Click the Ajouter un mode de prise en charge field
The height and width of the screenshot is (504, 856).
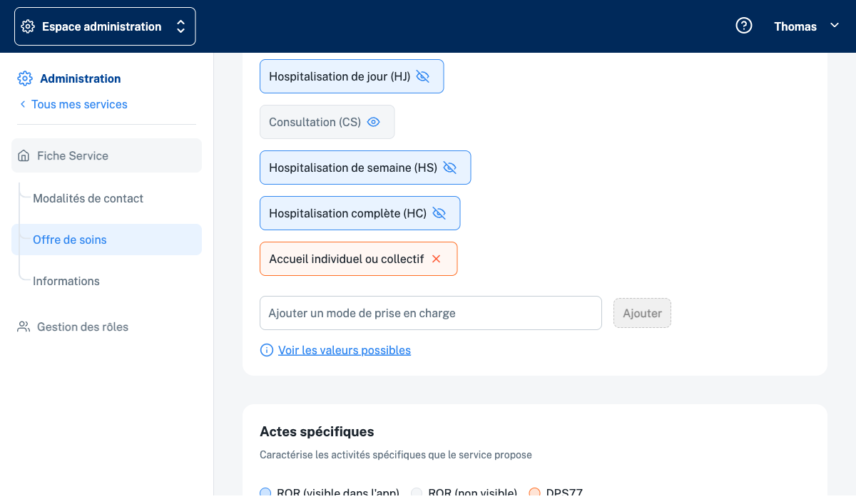430,313
